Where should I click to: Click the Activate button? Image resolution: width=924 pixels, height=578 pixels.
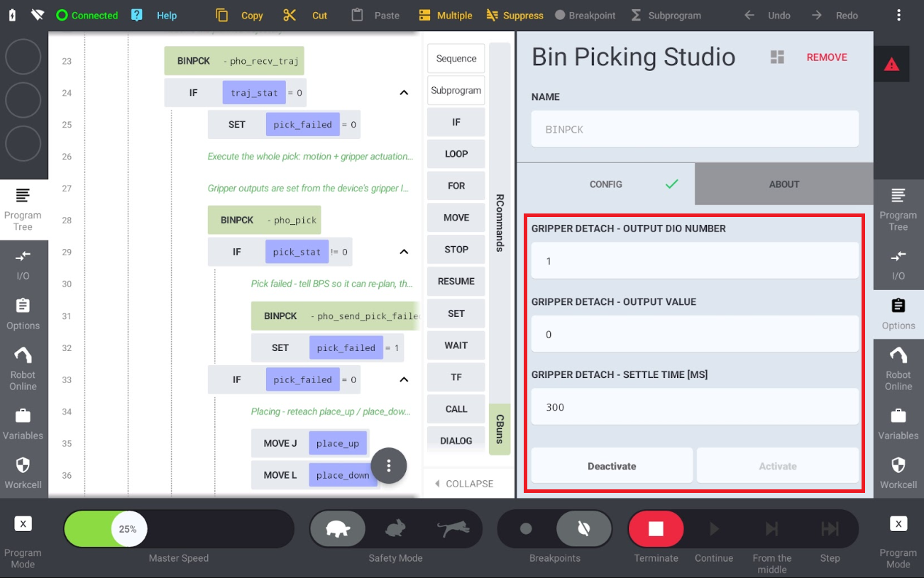tap(778, 466)
